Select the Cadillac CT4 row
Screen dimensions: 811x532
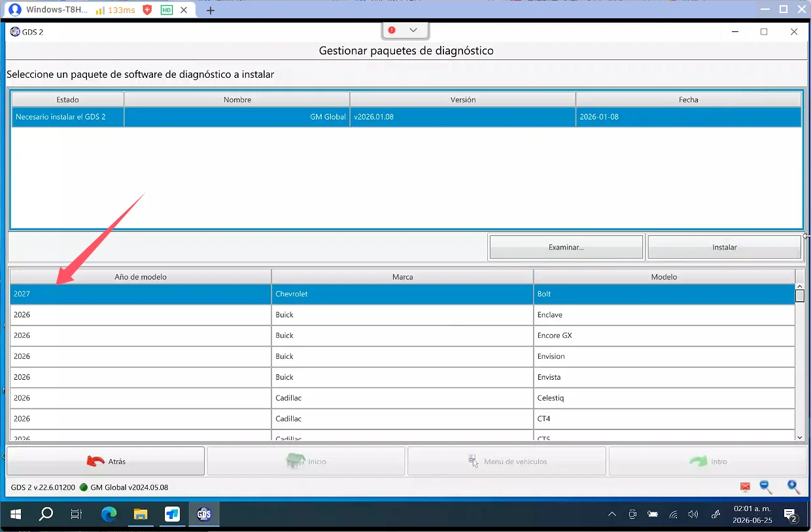[402, 418]
